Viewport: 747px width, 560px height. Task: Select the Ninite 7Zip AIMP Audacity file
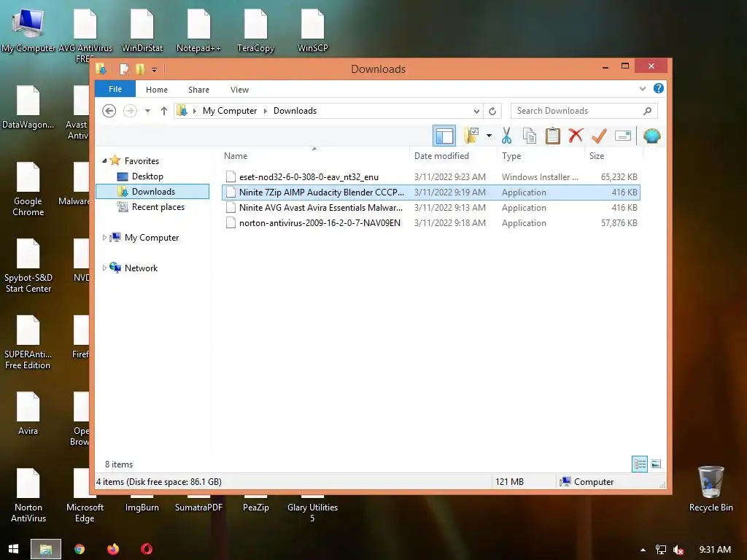(431, 192)
